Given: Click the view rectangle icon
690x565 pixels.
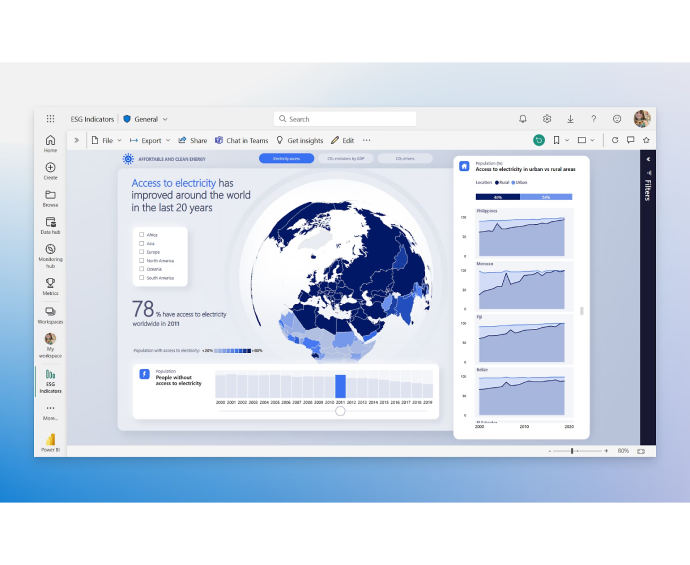Looking at the screenshot, I should [582, 140].
